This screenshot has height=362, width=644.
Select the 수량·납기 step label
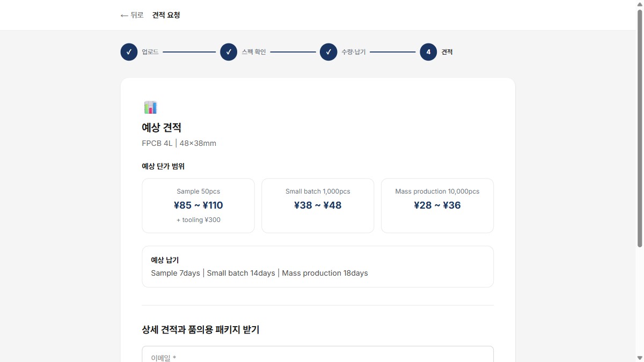354,52
